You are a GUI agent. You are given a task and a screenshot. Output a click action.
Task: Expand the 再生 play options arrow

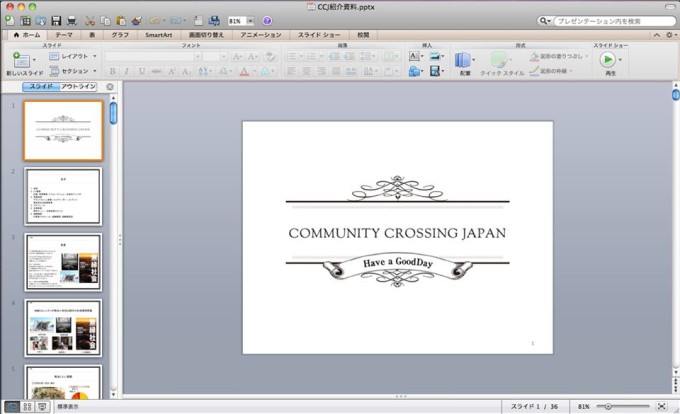pos(620,60)
